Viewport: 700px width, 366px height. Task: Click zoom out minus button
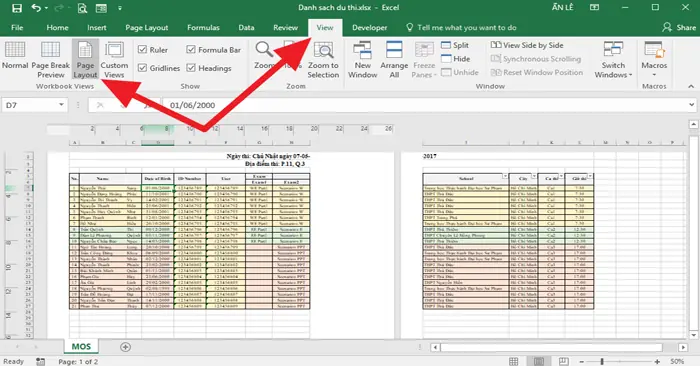[581, 362]
